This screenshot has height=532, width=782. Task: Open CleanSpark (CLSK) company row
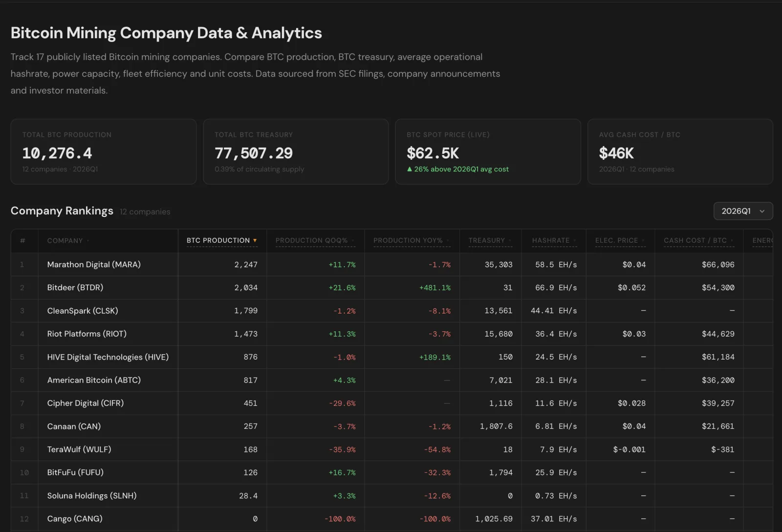coord(392,311)
